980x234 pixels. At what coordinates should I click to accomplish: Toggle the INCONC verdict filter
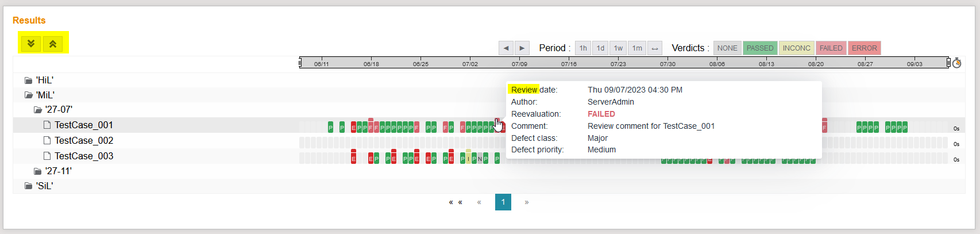(796, 48)
